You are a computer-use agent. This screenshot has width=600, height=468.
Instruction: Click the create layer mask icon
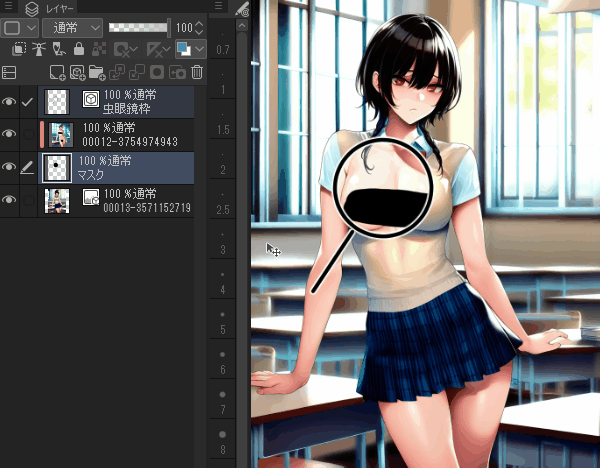tap(156, 72)
